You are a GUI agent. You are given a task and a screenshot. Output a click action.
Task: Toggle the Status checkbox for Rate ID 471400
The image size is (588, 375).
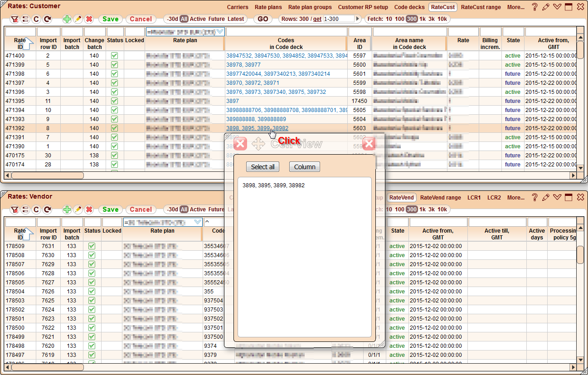coord(115,55)
